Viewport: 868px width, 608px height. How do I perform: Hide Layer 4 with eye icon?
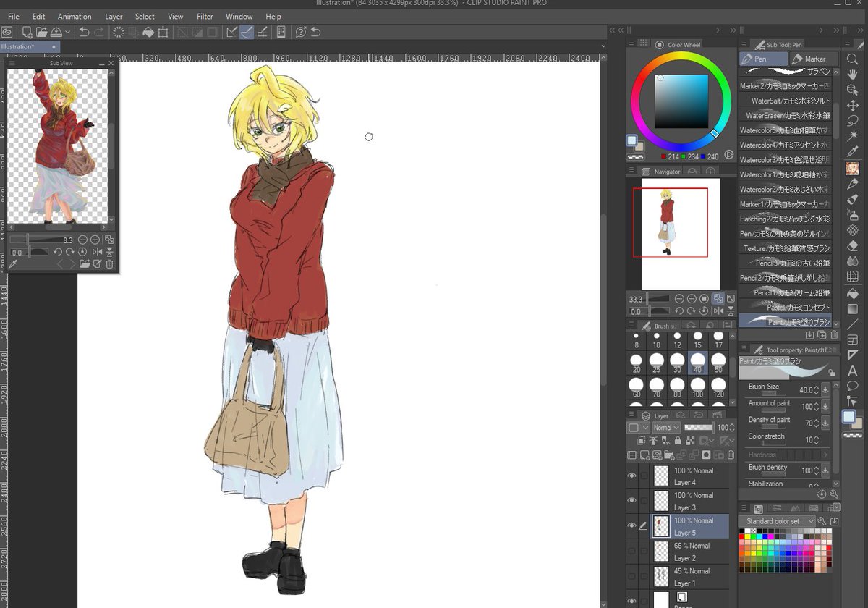[632, 476]
